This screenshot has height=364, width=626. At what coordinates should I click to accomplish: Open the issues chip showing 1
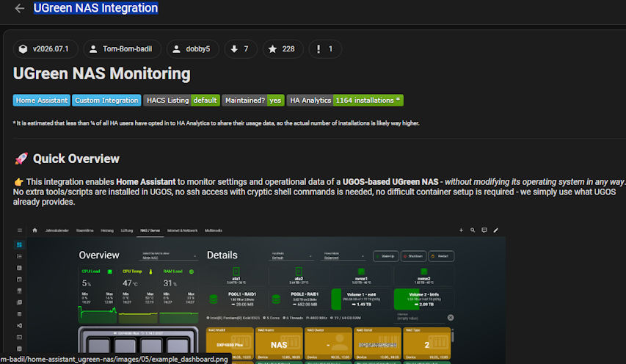[x=324, y=49]
